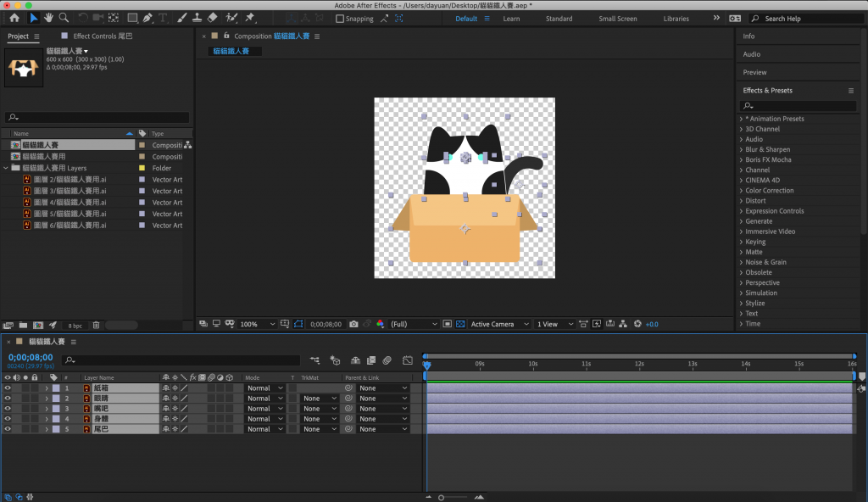Viewport: 868px width, 502px height.
Task: Enable the Snapping checkbox
Action: 340,19
